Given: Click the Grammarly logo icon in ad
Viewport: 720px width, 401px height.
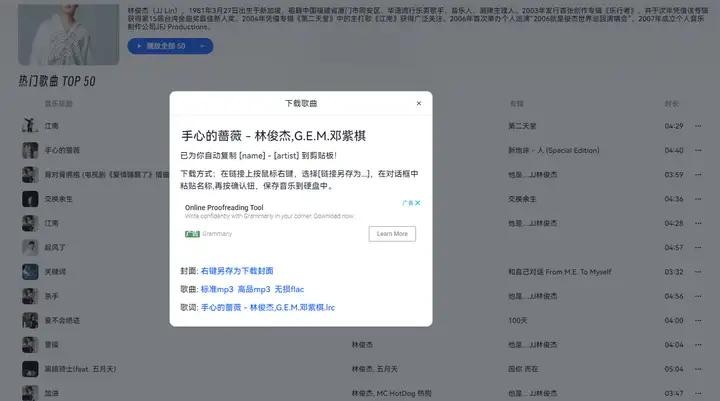Looking at the screenshot, I should tap(192, 234).
